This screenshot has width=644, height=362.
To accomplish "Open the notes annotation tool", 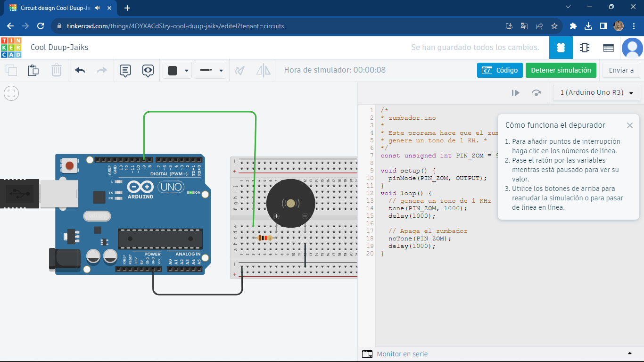I will pyautogui.click(x=125, y=71).
